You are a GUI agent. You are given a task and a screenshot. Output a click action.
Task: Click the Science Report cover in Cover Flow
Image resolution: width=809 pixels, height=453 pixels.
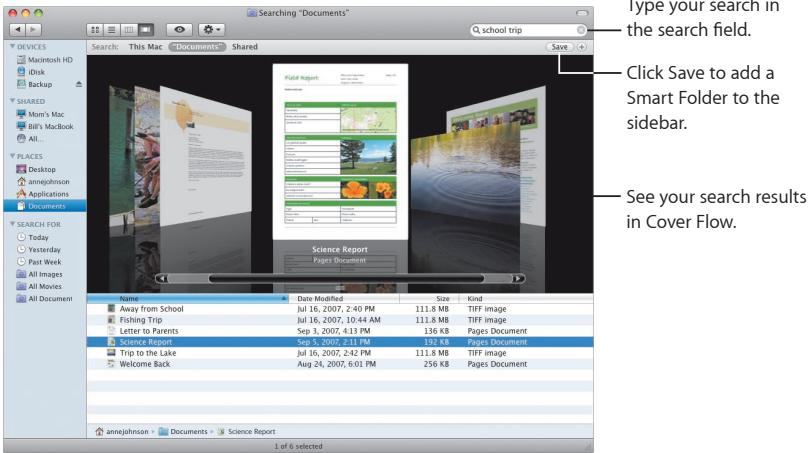(x=340, y=152)
